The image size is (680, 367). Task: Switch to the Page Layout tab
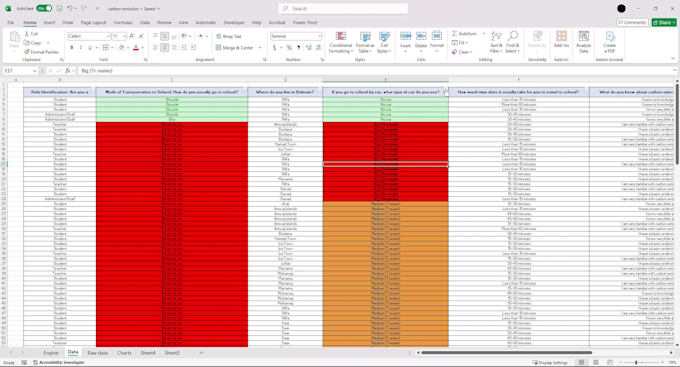(93, 22)
